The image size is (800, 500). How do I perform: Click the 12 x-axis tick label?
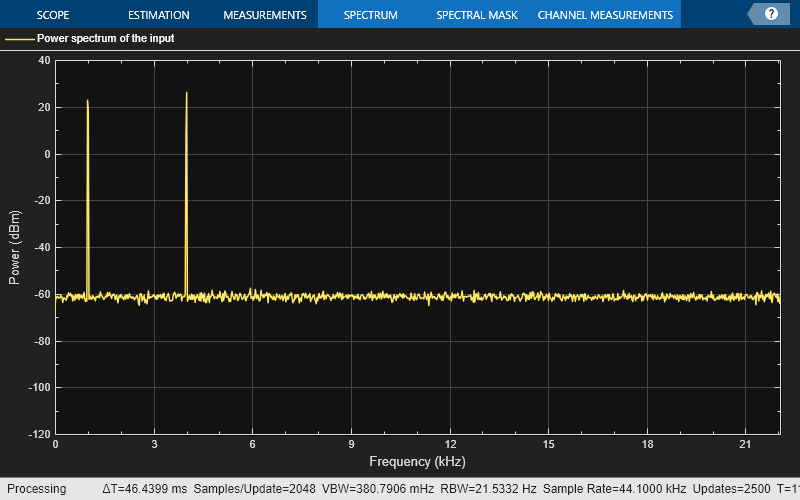point(450,444)
